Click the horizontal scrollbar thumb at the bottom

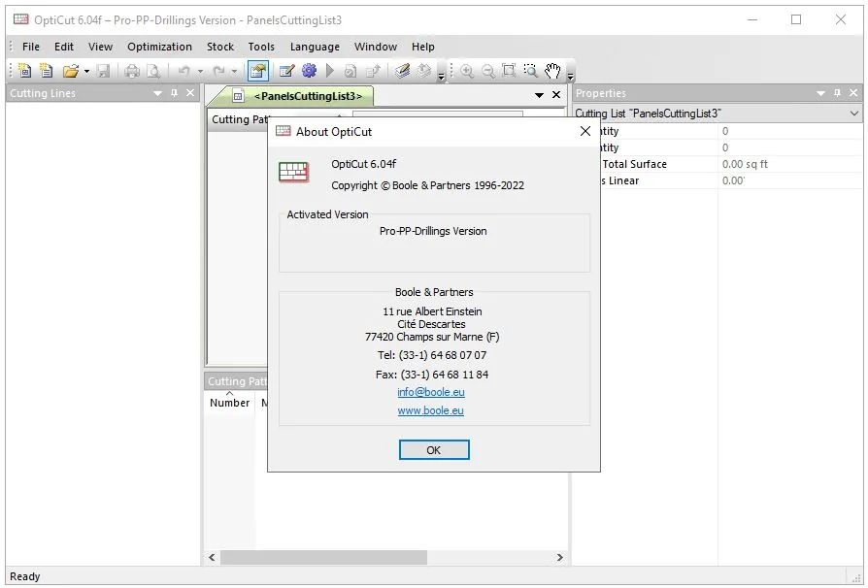[x=324, y=557]
